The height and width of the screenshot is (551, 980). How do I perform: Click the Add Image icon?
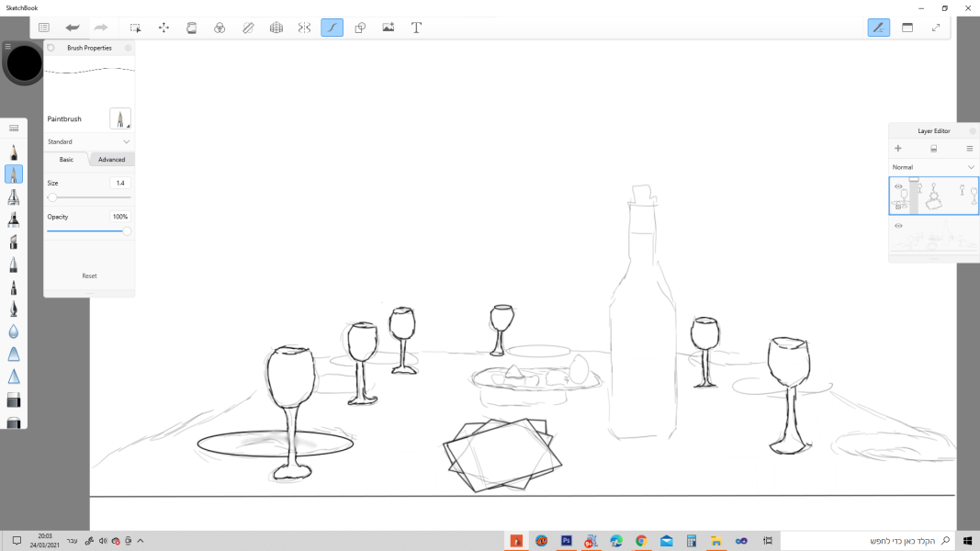389,28
